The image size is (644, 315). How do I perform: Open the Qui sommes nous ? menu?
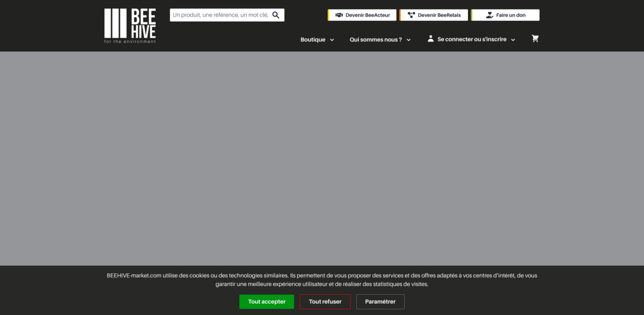[x=376, y=40]
